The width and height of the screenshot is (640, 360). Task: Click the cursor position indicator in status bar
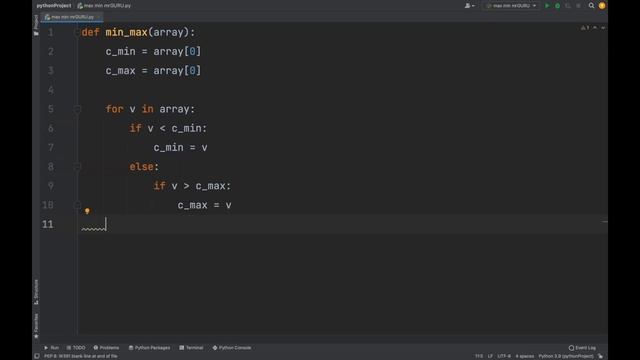(x=479, y=356)
